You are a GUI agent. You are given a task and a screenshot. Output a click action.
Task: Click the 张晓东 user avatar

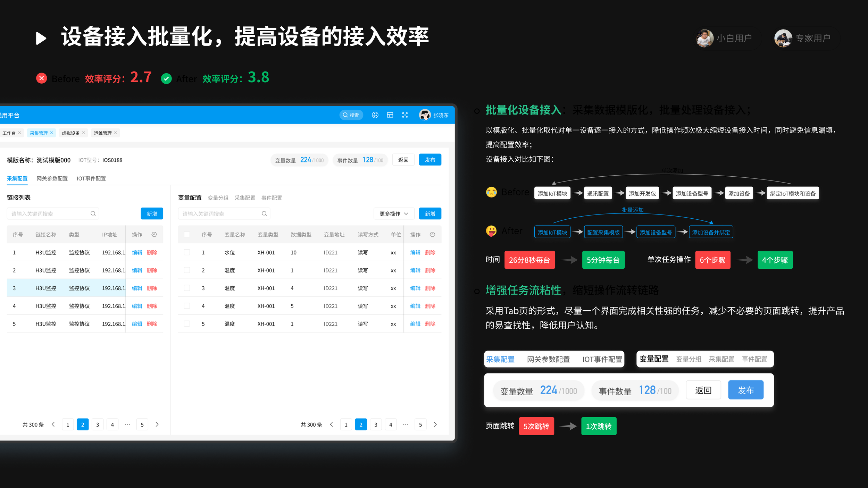point(425,115)
